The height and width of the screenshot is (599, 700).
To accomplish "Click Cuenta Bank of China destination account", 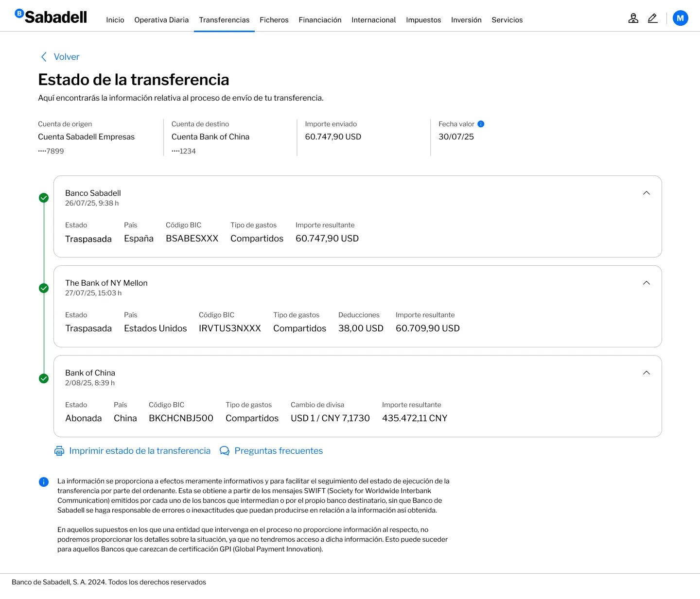I will pyautogui.click(x=210, y=137).
